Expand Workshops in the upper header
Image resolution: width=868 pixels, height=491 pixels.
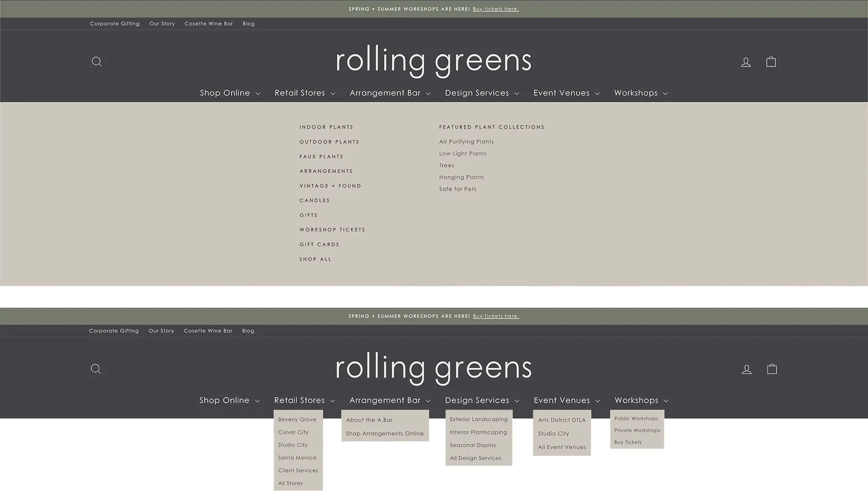point(641,93)
